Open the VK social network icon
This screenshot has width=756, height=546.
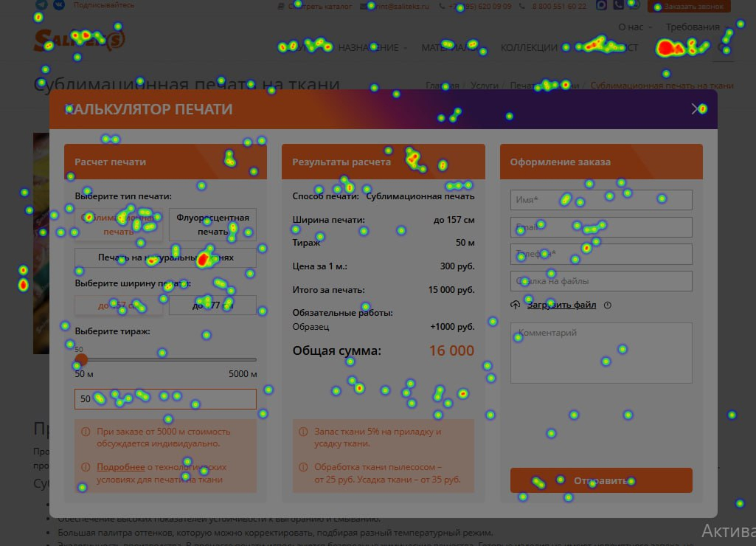pyautogui.click(x=59, y=4)
